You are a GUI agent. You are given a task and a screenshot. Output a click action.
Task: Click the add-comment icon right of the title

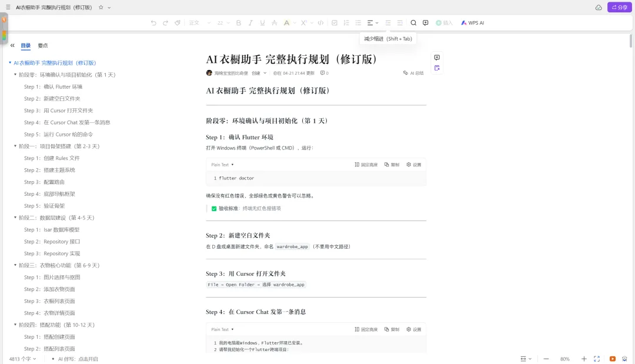[x=437, y=58]
